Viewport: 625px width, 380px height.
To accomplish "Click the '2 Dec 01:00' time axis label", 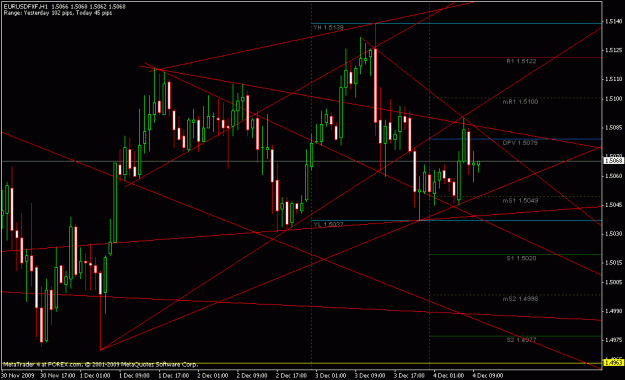I will pyautogui.click(x=213, y=375).
